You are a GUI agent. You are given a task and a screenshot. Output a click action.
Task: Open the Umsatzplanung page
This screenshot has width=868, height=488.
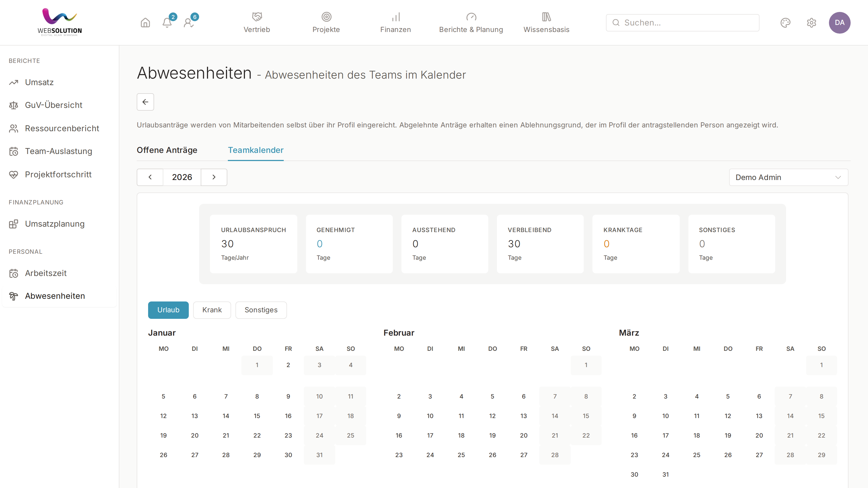60,224
